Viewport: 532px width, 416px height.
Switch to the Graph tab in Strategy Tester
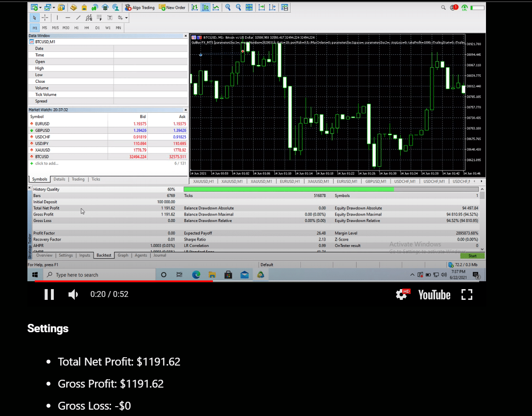(123, 255)
